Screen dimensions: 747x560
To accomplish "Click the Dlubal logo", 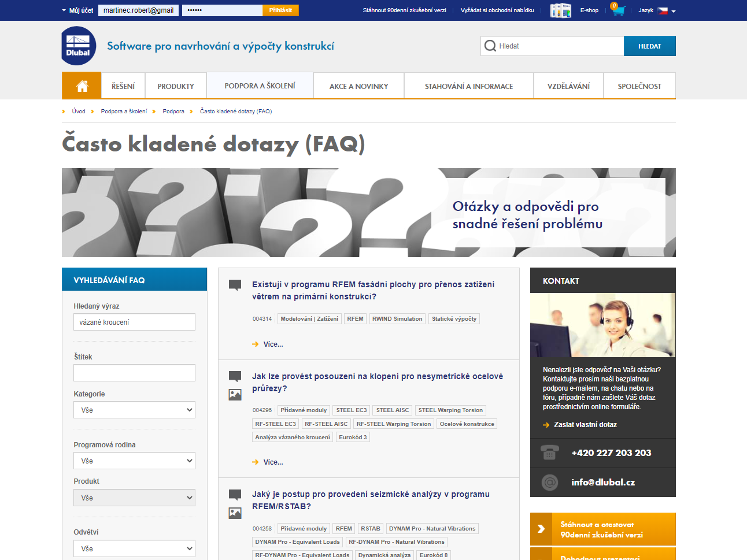I will click(78, 46).
